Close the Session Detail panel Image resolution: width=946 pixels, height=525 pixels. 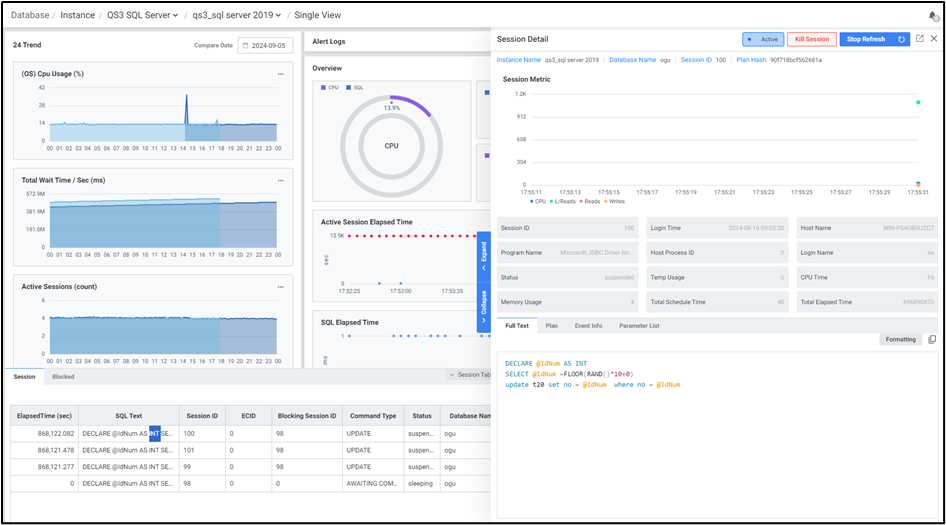click(x=934, y=39)
